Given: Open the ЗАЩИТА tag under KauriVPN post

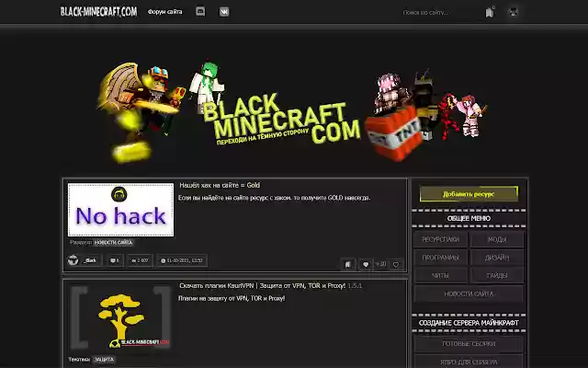Looking at the screenshot, I should 104,360.
